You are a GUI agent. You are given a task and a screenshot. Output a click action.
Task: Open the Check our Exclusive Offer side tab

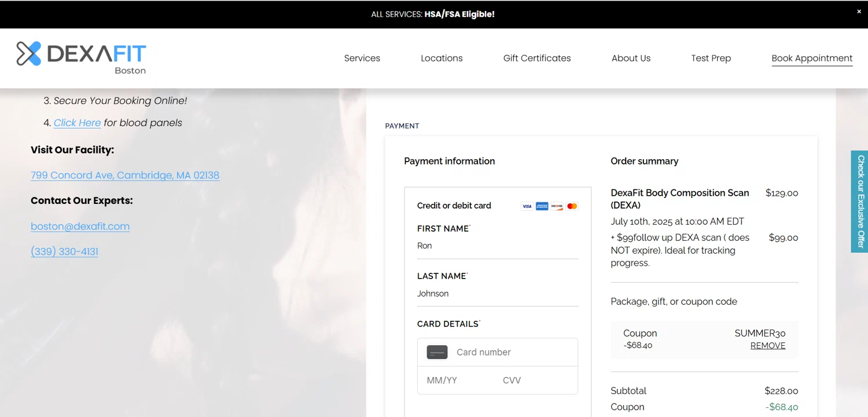click(x=860, y=201)
